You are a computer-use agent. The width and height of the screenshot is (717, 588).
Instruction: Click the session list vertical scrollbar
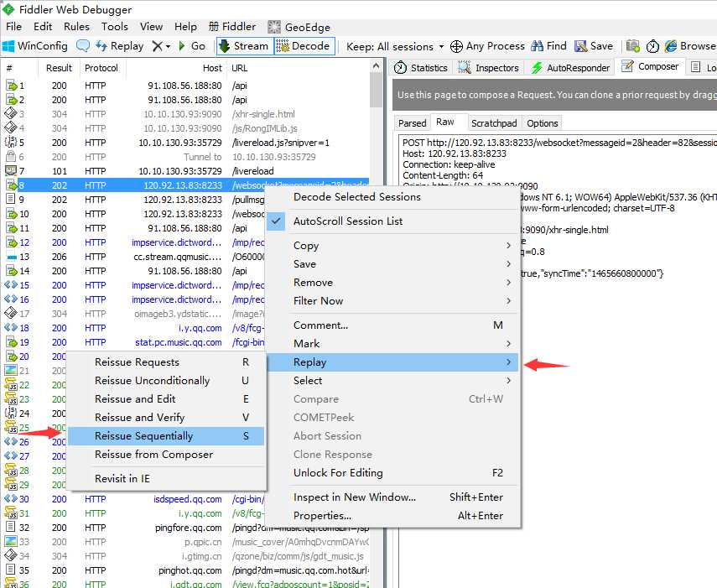pyautogui.click(x=376, y=320)
